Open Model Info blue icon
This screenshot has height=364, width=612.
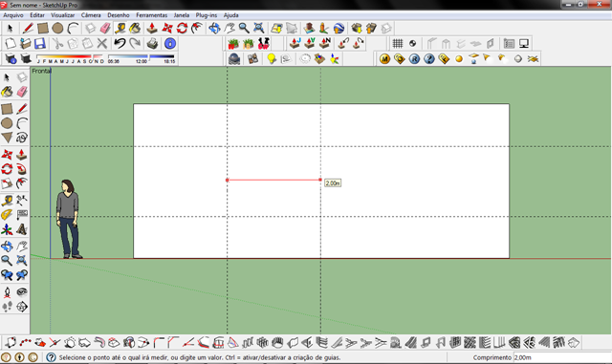(x=170, y=43)
